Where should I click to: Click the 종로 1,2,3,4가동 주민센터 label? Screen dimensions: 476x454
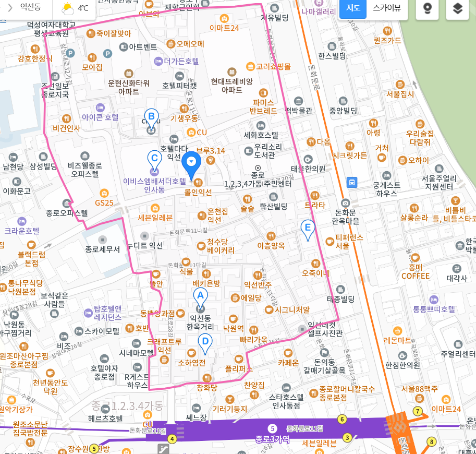pos(258,180)
